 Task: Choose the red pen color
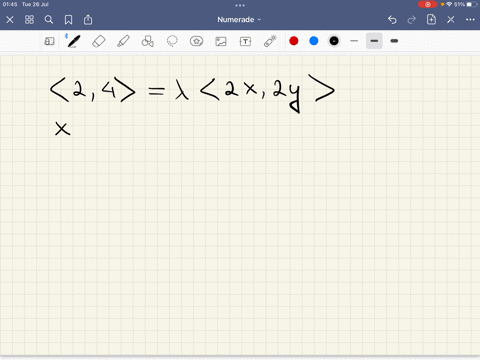294,41
